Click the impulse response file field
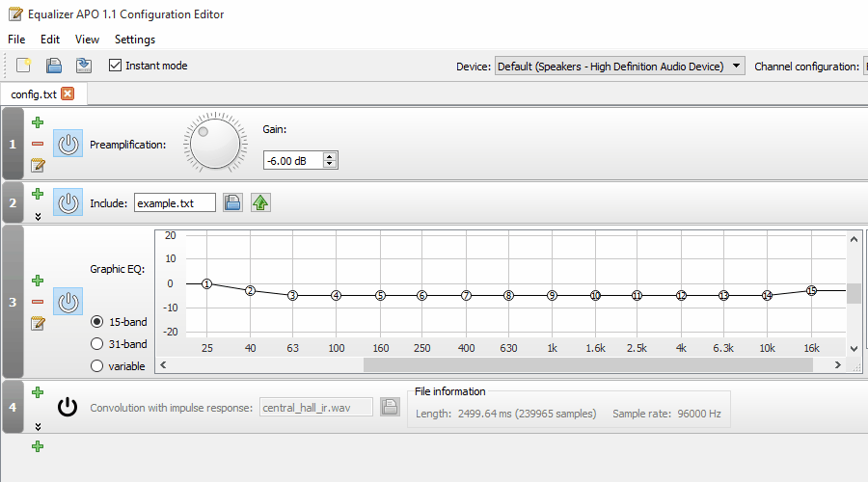The image size is (868, 482). click(x=316, y=408)
